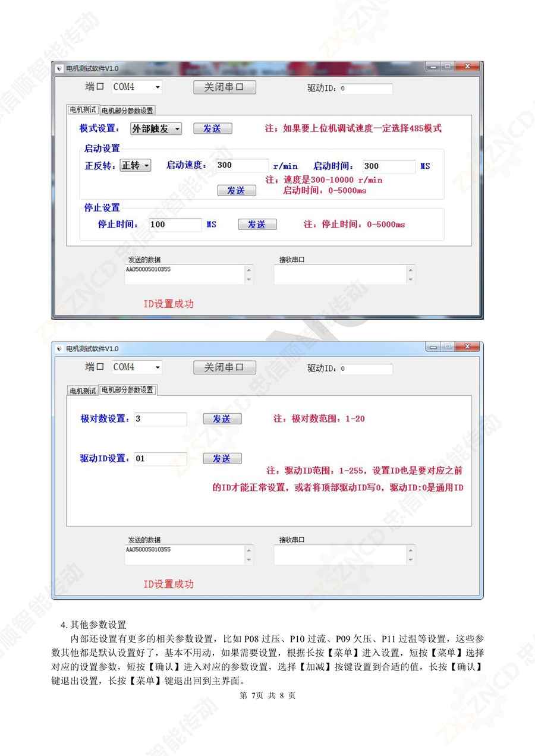Screen dimensions: 535x756
Task: Click the note 注：停止时间：0-5000ms
Action: tap(354, 225)
